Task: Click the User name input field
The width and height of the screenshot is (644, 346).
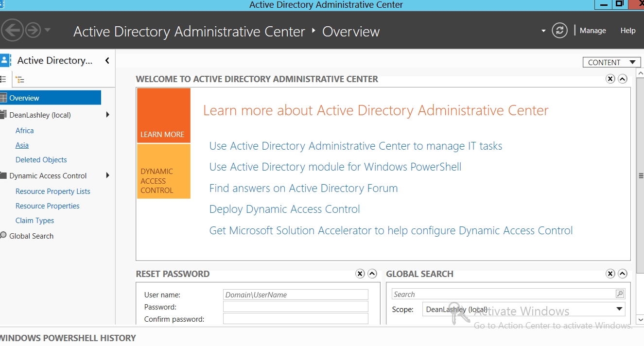Action: [x=296, y=294]
